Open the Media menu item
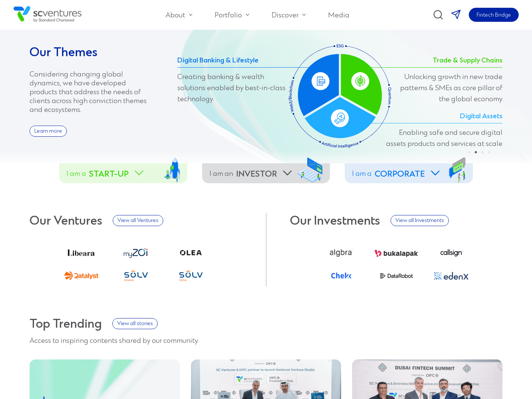The width and height of the screenshot is (532, 399). [x=338, y=15]
